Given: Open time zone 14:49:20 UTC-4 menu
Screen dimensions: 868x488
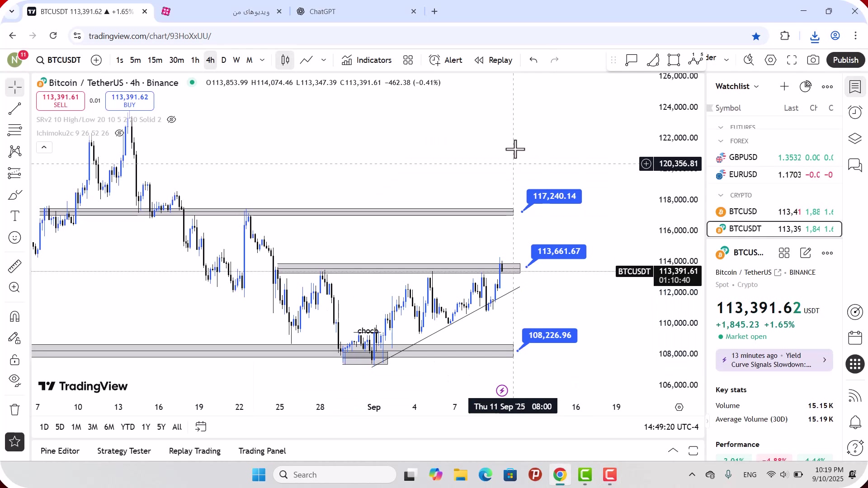Looking at the screenshot, I should click(671, 427).
